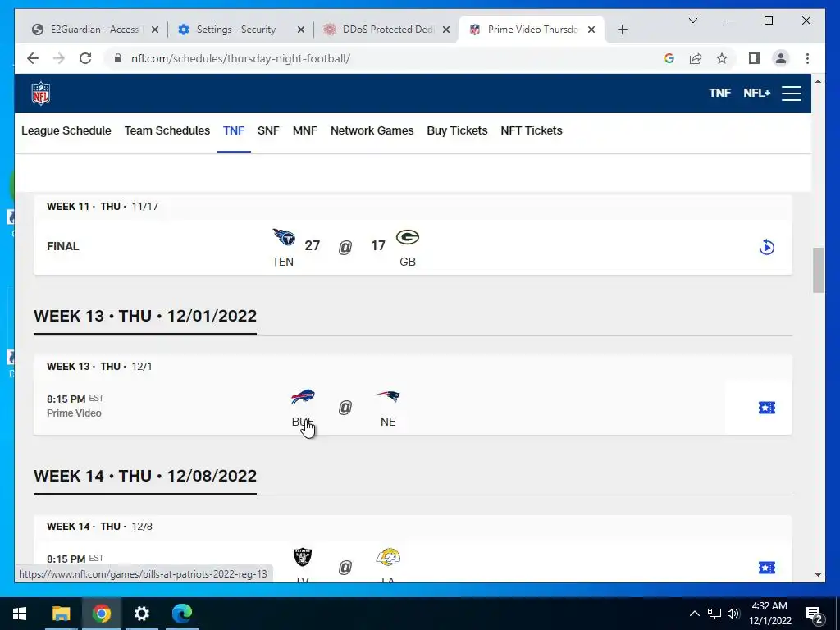
Task: Close the E2Guardian tab
Action: [155, 30]
